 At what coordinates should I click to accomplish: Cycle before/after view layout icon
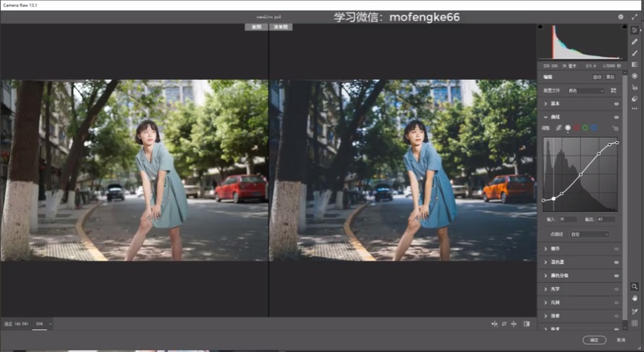coord(494,324)
